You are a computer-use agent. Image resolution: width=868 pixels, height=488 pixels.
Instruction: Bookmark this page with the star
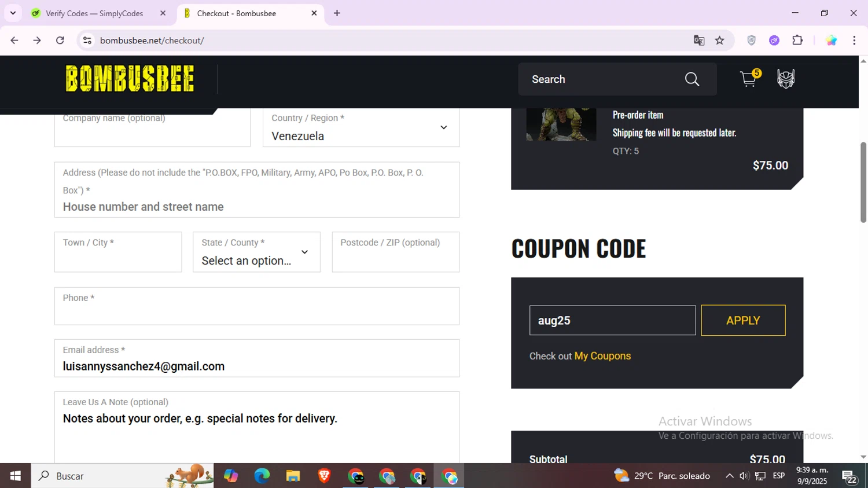coord(720,41)
